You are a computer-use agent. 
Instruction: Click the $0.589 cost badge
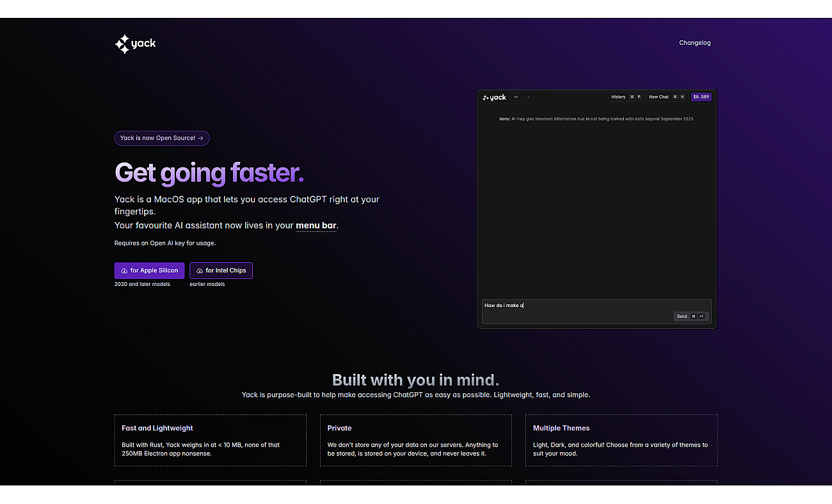tap(701, 97)
